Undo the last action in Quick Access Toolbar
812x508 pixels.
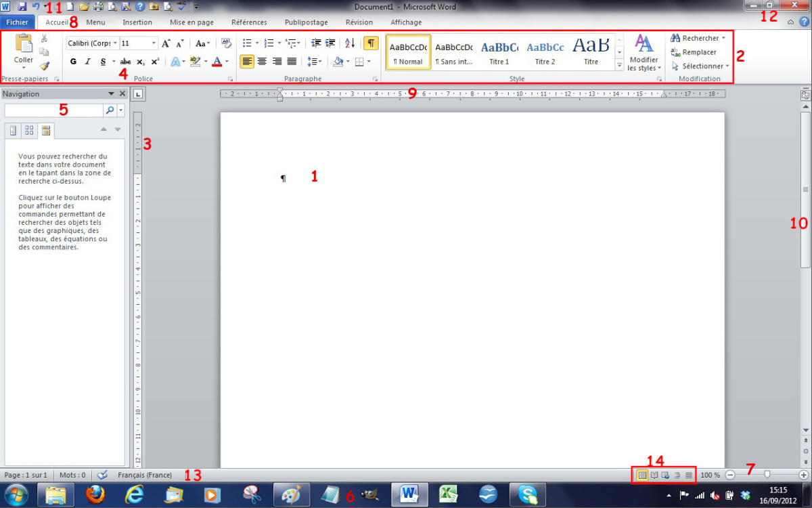(36, 6)
